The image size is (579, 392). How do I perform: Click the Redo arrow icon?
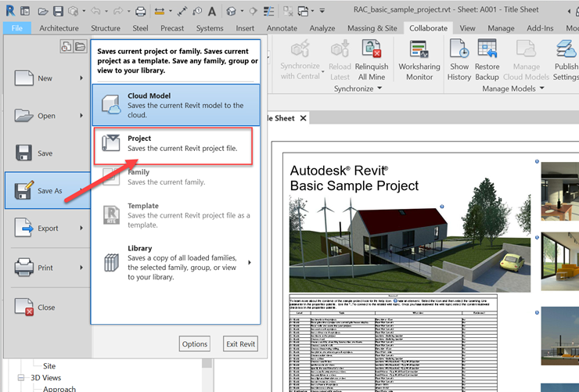click(118, 11)
